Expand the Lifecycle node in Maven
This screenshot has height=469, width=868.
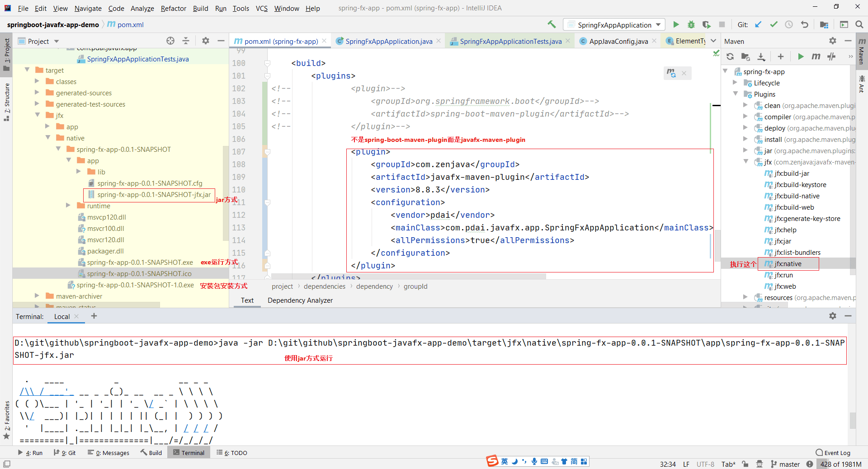point(735,83)
